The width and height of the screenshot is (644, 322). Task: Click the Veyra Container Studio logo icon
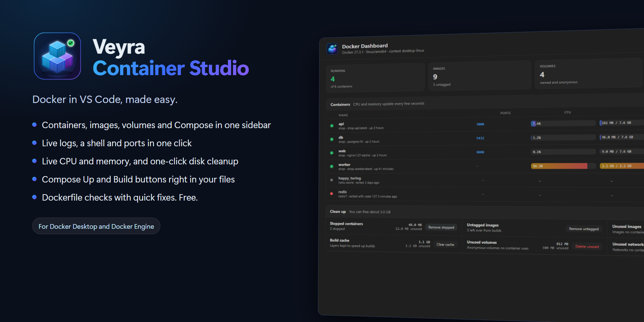[x=57, y=56]
